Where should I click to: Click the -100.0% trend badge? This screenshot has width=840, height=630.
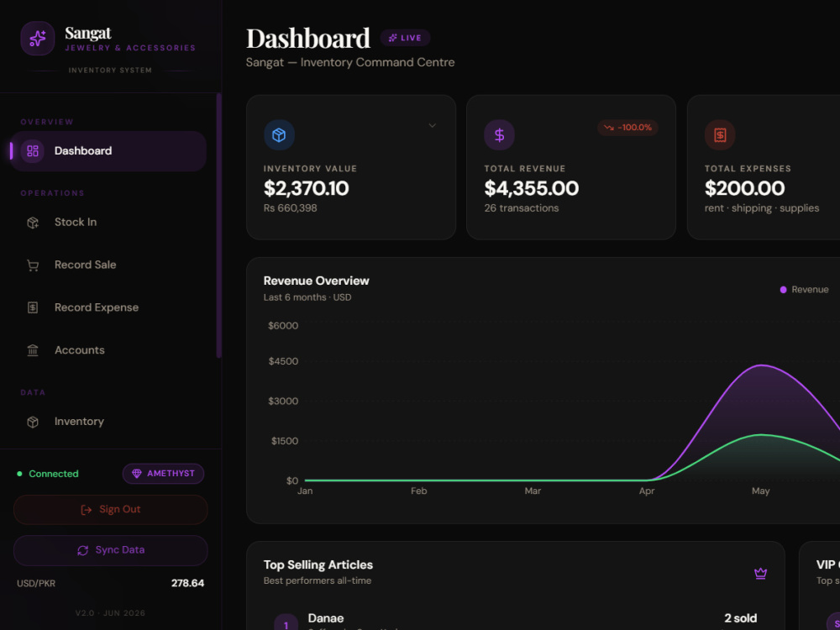(627, 128)
